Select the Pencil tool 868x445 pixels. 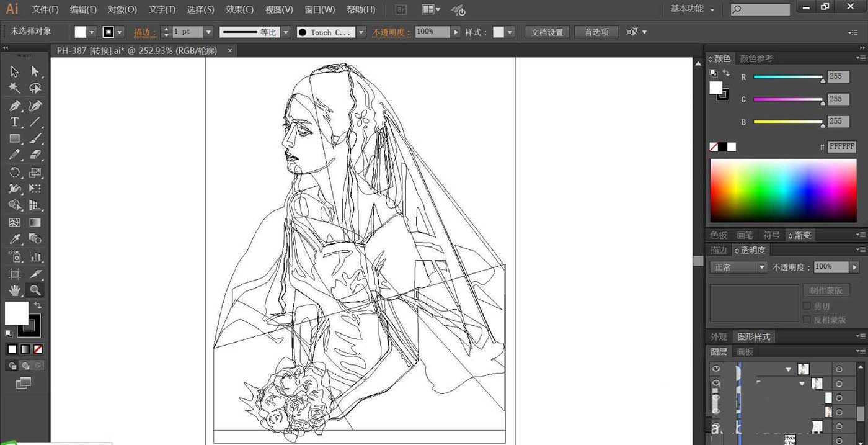point(15,155)
